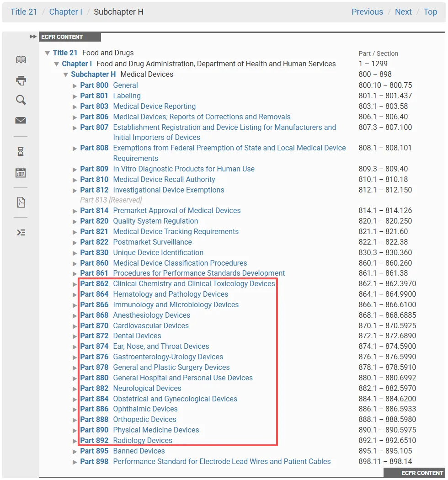This screenshot has width=448, height=480.
Task: Open Chapter I breadcrumb link
Action: [x=65, y=11]
